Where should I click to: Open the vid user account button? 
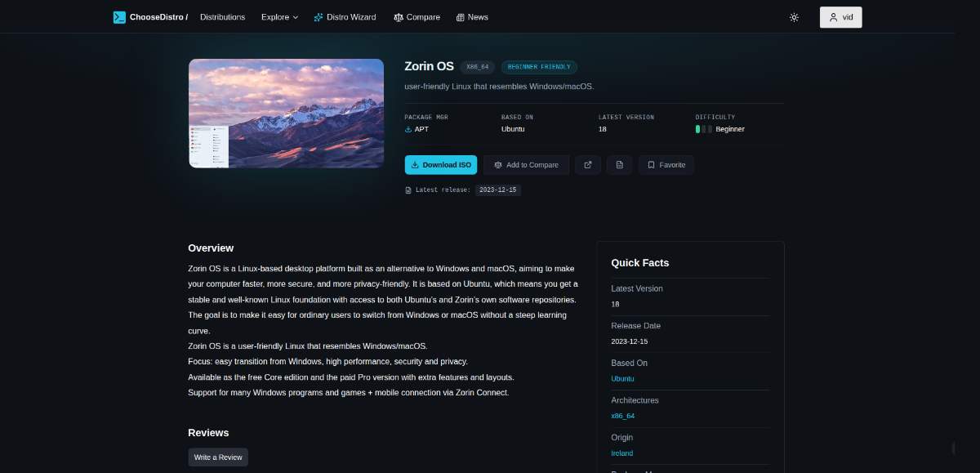tap(841, 17)
